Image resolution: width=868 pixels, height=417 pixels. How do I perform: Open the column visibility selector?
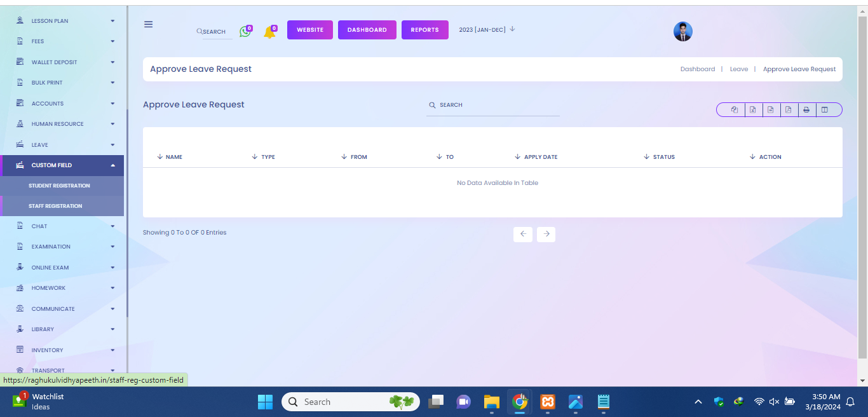tap(825, 110)
